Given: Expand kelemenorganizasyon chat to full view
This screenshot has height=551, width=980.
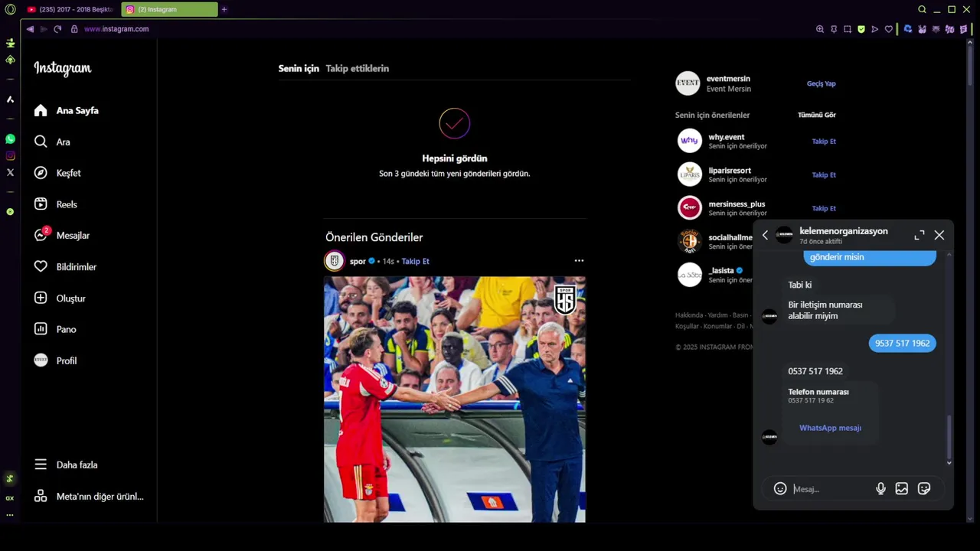Looking at the screenshot, I should pyautogui.click(x=920, y=235).
